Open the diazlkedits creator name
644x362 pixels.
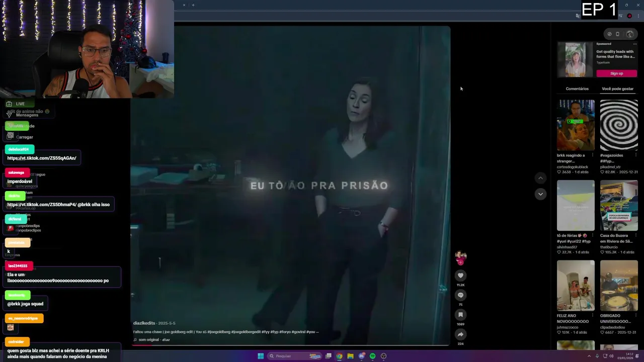[144, 323]
